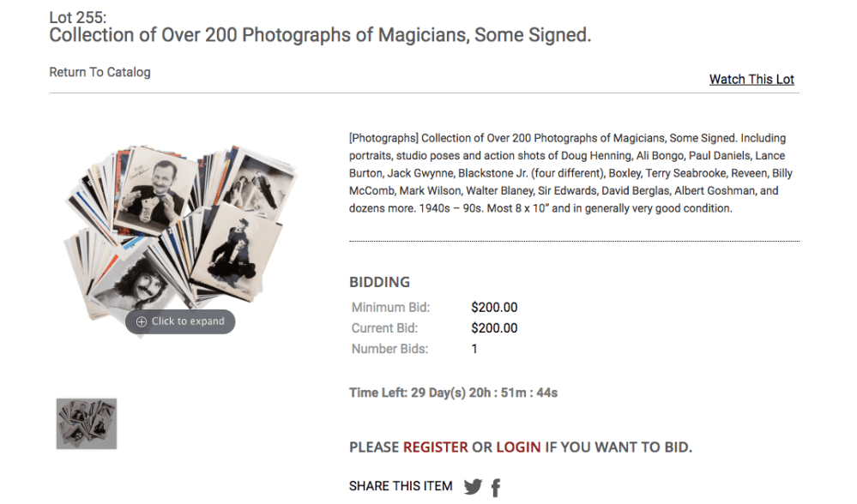The width and height of the screenshot is (857, 504).
Task: Click the Minimum Bid amount $200.00
Action: pyautogui.click(x=494, y=308)
